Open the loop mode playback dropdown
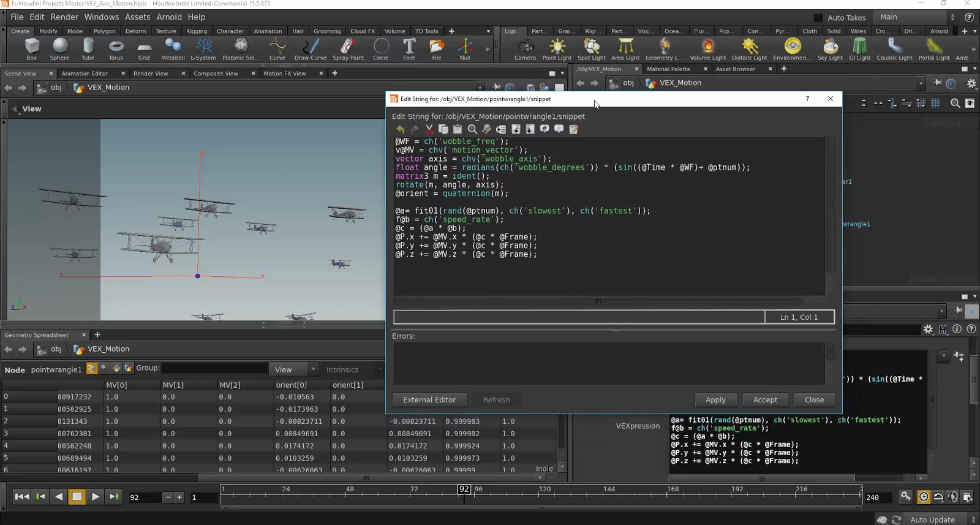 (938, 497)
